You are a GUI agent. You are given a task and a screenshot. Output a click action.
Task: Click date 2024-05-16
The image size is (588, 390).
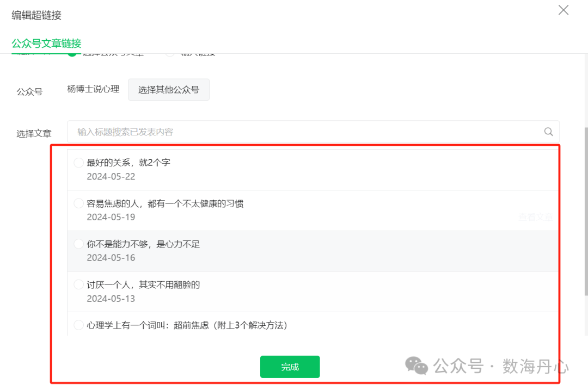pyautogui.click(x=111, y=258)
